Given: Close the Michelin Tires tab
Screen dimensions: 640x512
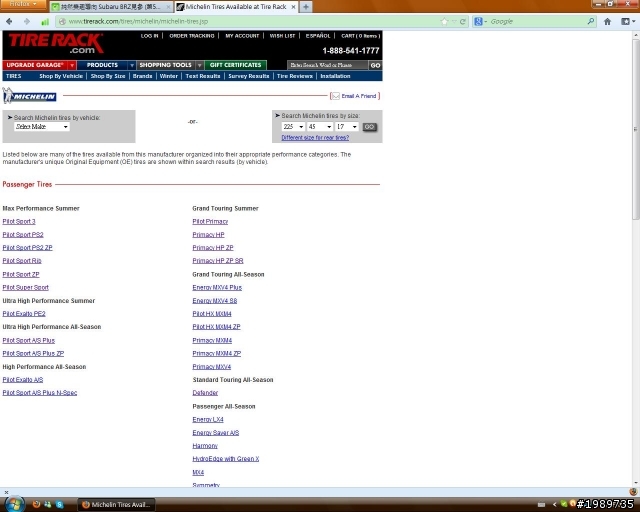Looking at the screenshot, I should tap(293, 7).
